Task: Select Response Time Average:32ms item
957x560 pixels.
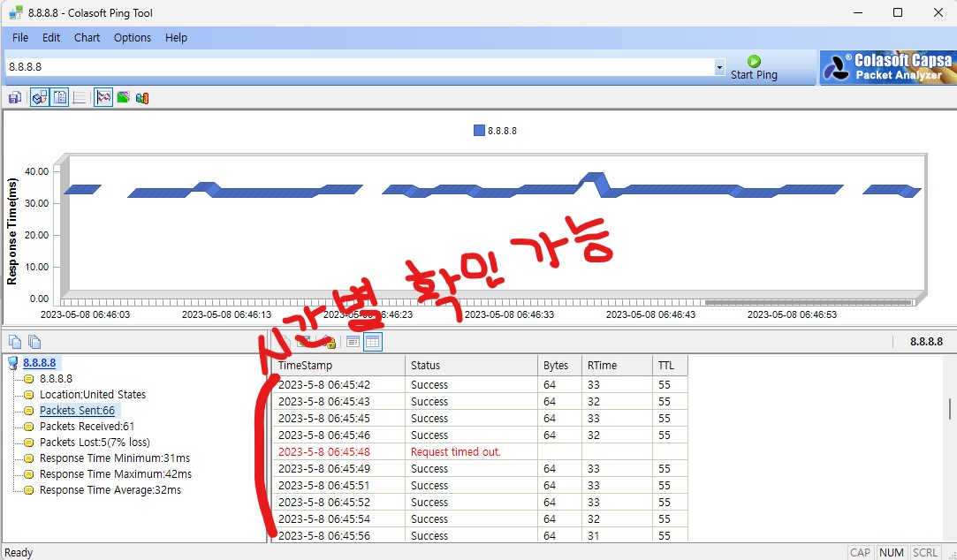Action: (x=110, y=490)
